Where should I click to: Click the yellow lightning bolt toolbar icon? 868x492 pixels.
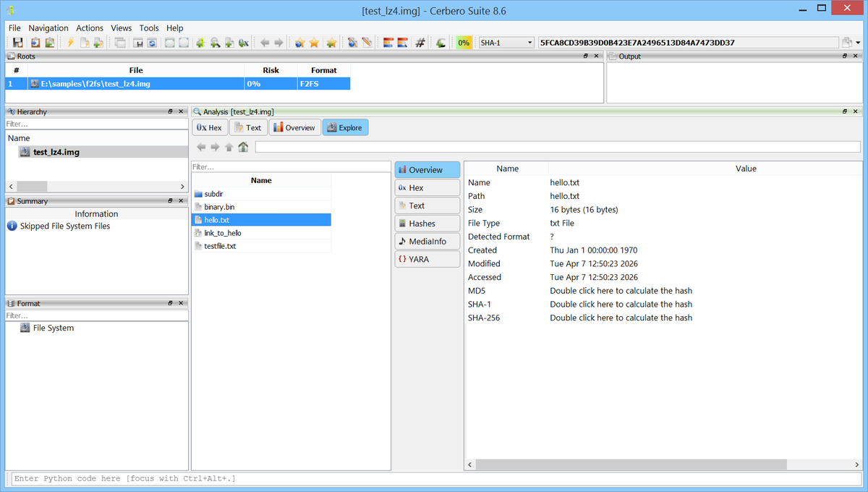tap(70, 43)
